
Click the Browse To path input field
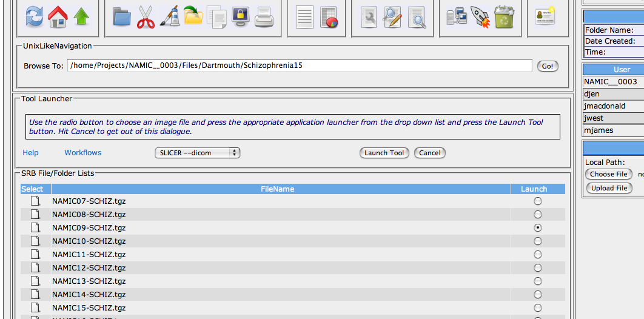(300, 65)
